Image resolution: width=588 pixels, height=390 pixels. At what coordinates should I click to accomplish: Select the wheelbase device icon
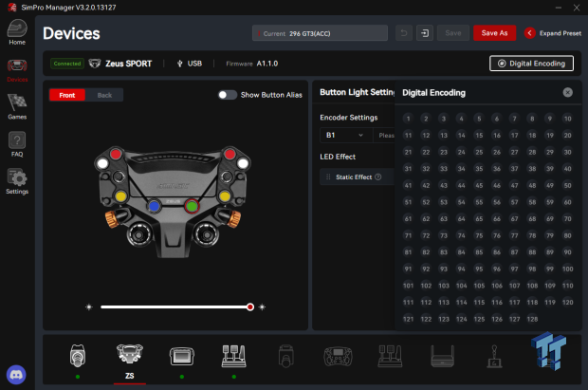(x=78, y=356)
